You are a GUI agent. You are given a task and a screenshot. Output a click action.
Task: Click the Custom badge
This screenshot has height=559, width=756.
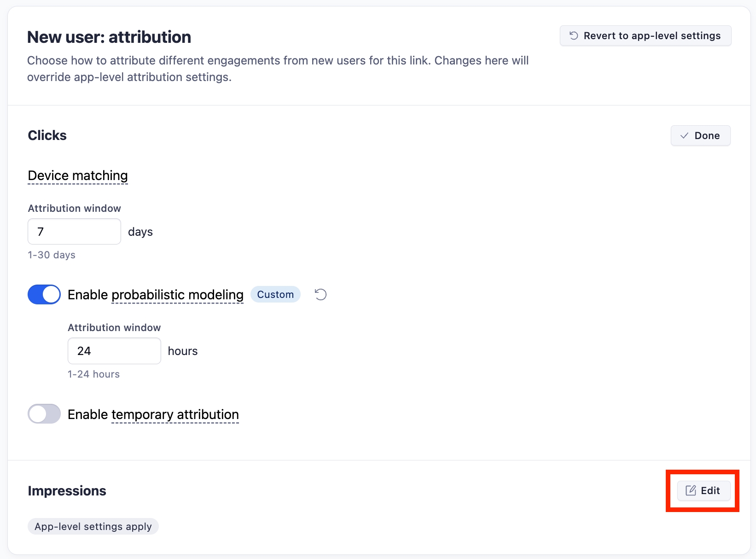(x=275, y=294)
